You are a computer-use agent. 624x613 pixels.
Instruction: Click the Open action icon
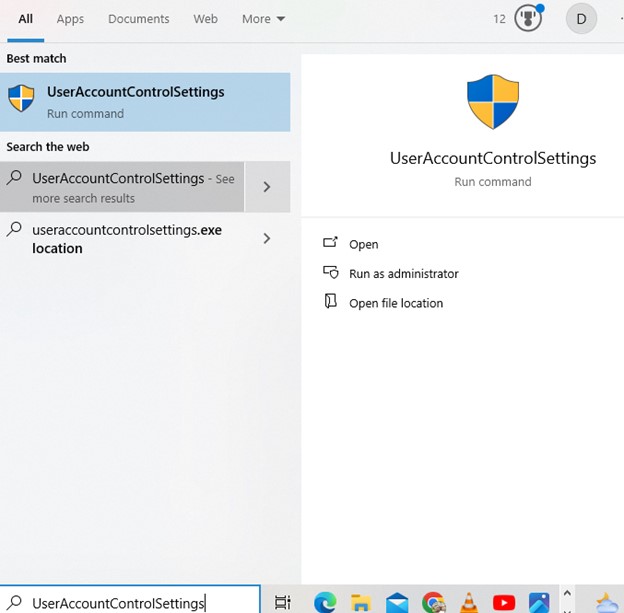[x=330, y=242]
